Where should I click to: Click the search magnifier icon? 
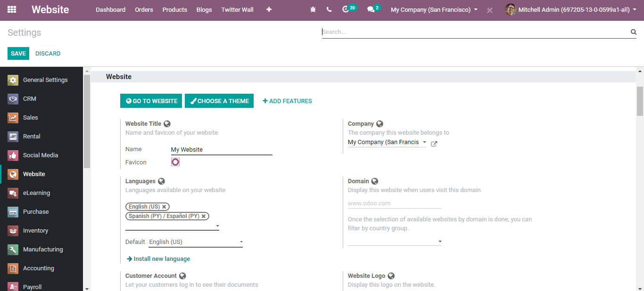633,32
